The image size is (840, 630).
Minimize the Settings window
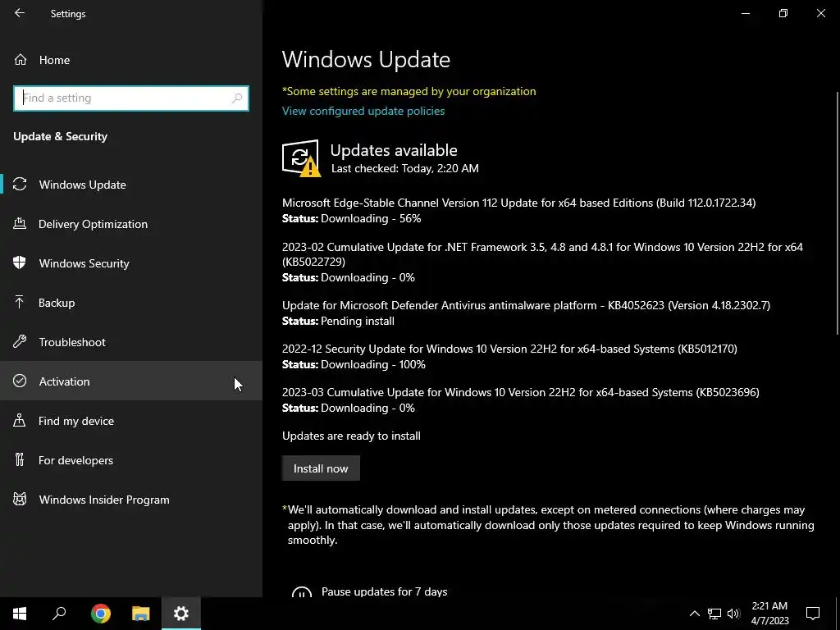pyautogui.click(x=745, y=13)
